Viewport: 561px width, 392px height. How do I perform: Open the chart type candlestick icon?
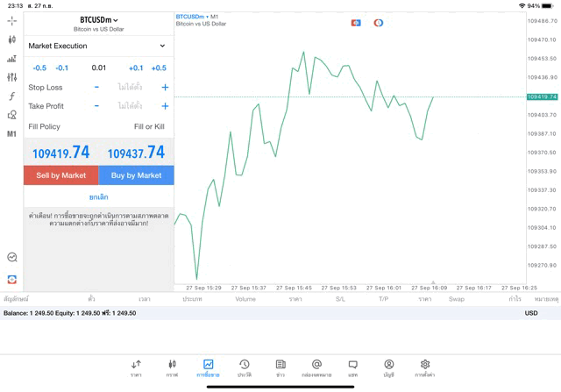[11, 39]
